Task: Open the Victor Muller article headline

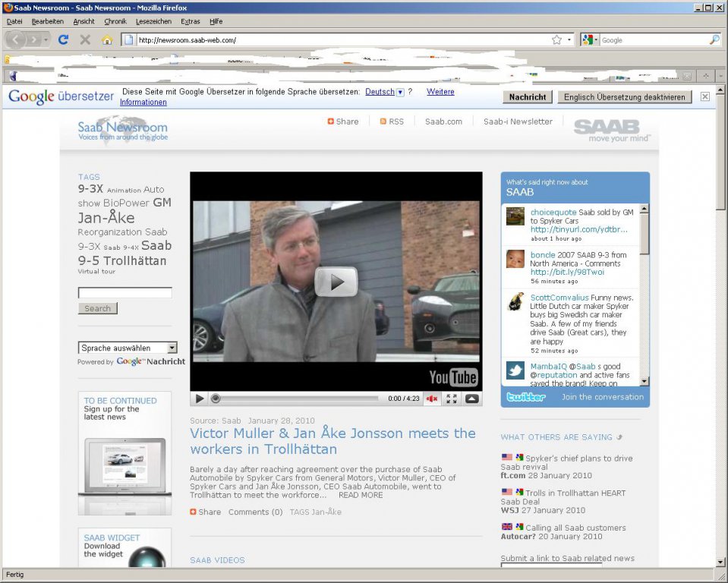Action: point(333,441)
